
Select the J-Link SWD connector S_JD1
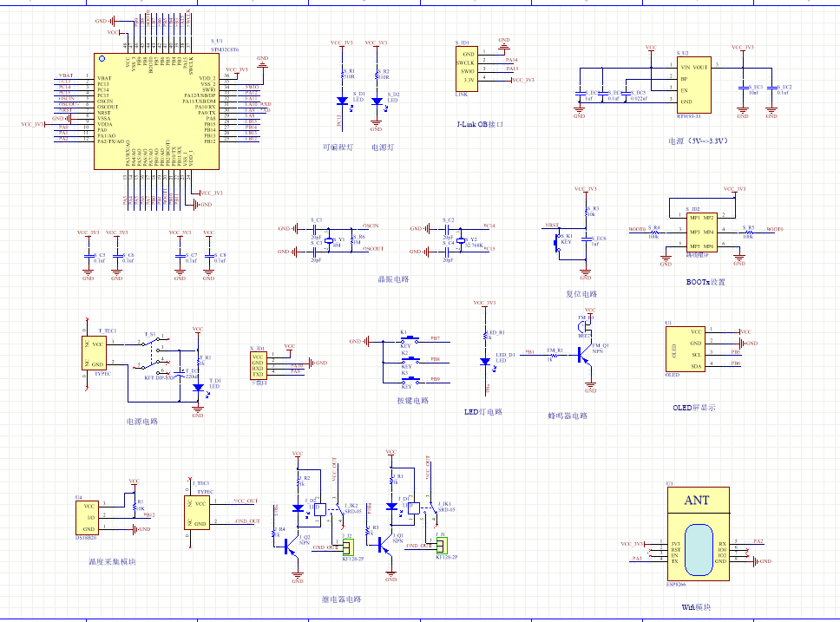coord(466,68)
